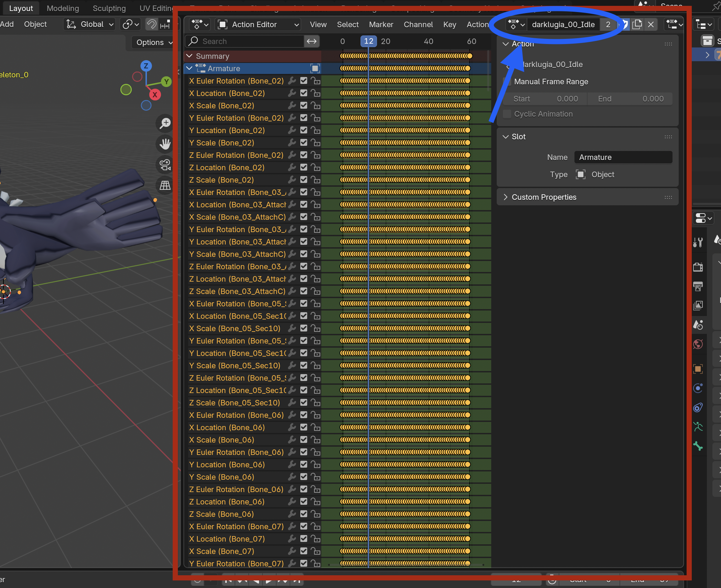Click the Manual Frame Range option label
This screenshot has height=588, width=721.
click(551, 82)
